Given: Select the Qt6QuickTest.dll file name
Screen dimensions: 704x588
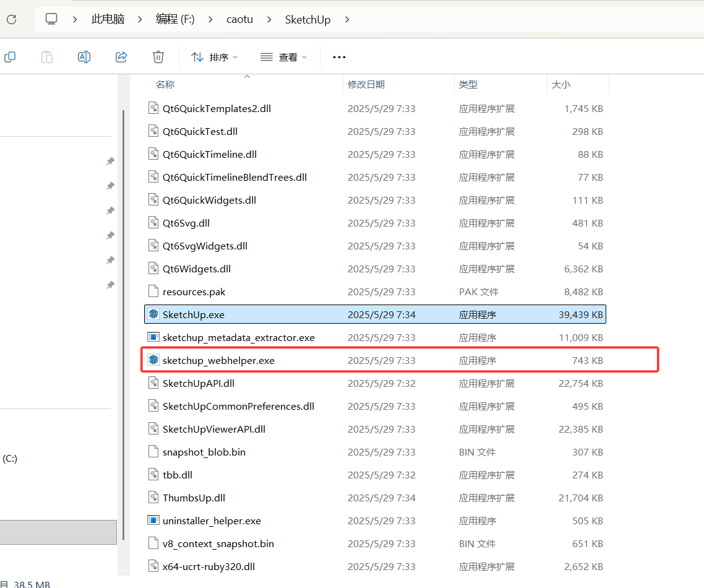Looking at the screenshot, I should 200,132.
